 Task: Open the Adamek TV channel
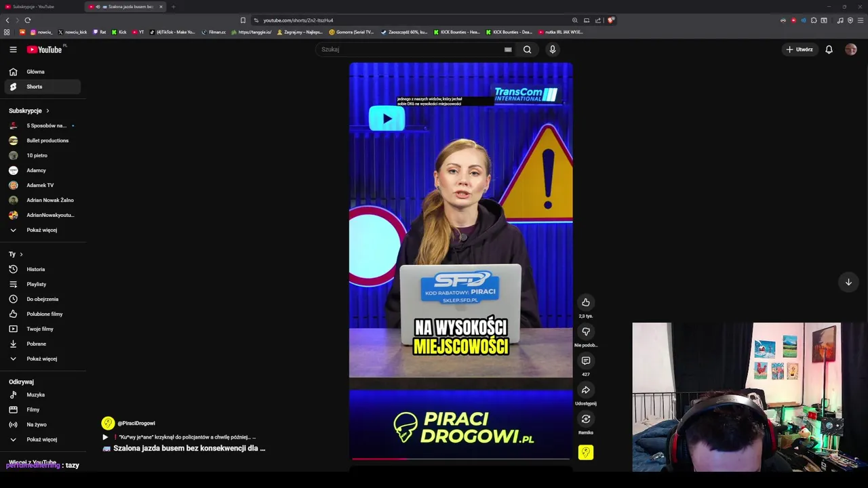pos(43,185)
